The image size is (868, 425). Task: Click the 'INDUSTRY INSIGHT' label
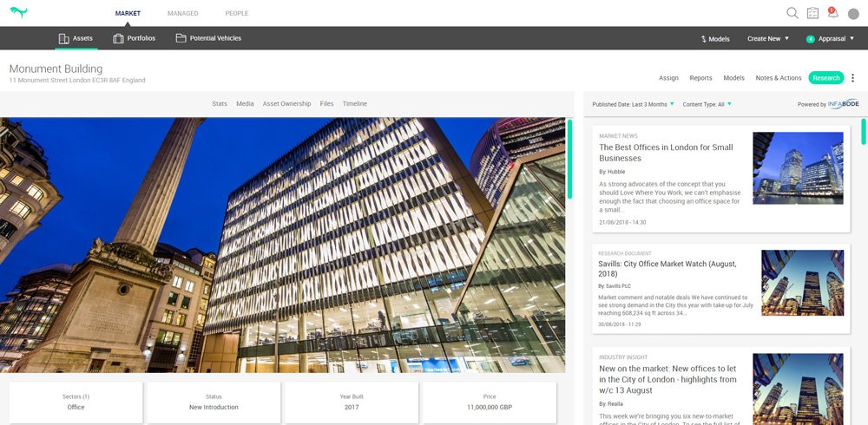coord(623,357)
